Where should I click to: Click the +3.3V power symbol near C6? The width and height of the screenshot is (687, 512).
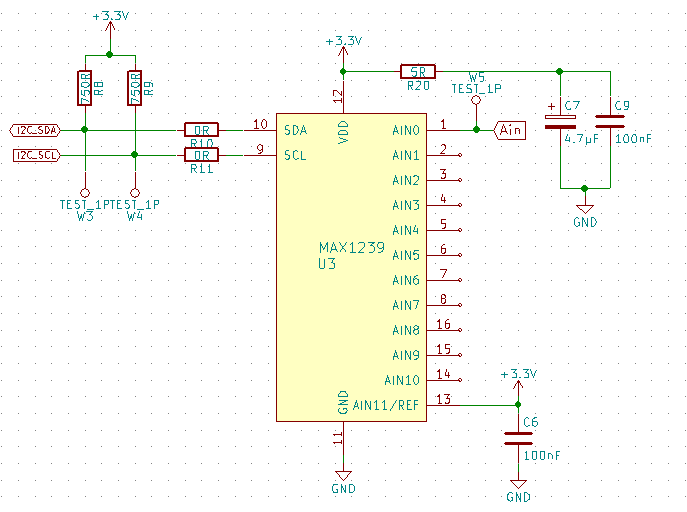tap(518, 384)
